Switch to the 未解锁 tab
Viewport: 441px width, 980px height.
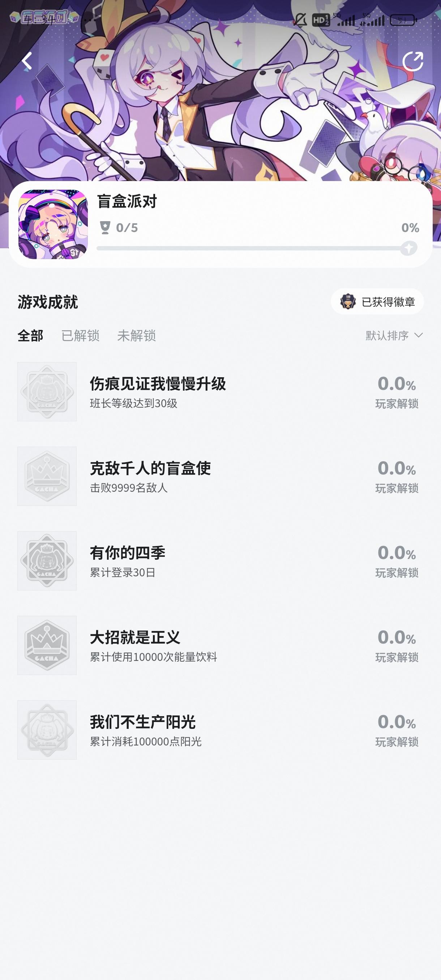(137, 336)
